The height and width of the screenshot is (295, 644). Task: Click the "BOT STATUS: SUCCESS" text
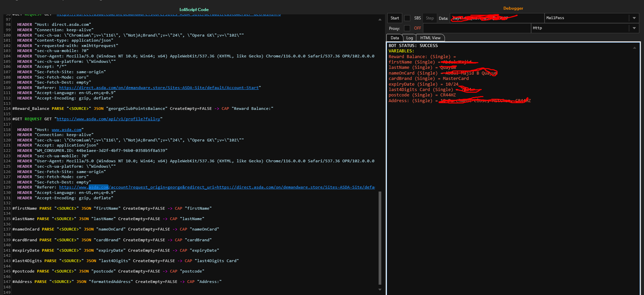[413, 45]
